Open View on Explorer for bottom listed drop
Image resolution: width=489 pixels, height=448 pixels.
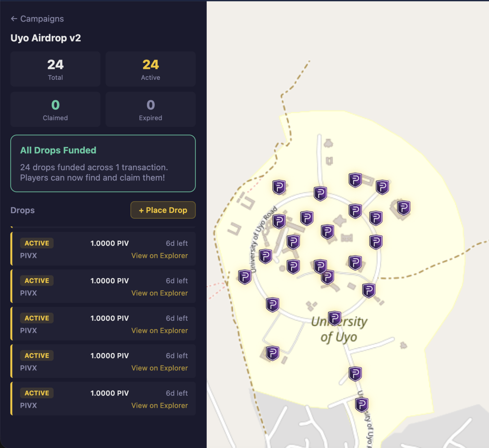click(x=160, y=405)
